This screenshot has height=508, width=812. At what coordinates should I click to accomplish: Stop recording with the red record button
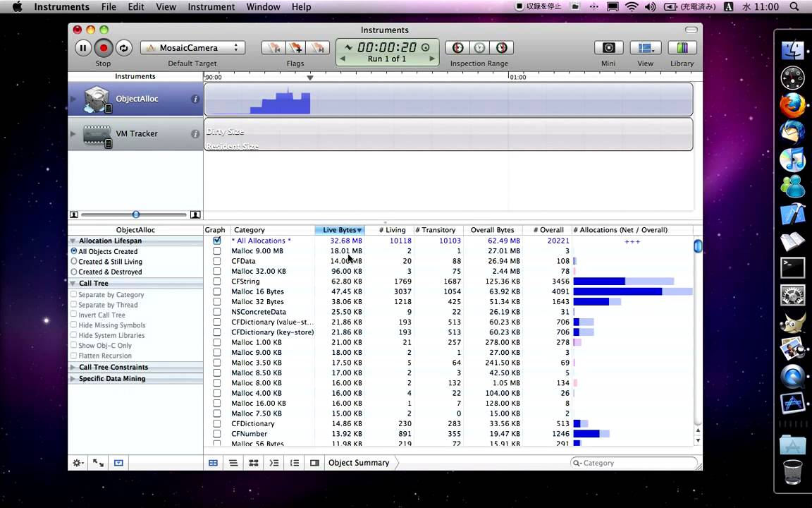tap(103, 48)
